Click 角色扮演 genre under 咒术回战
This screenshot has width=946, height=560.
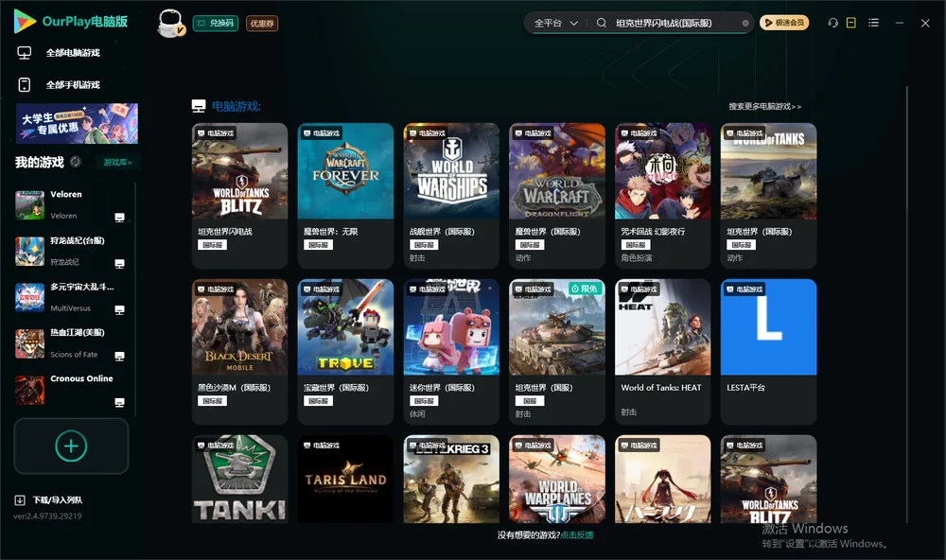point(637,258)
